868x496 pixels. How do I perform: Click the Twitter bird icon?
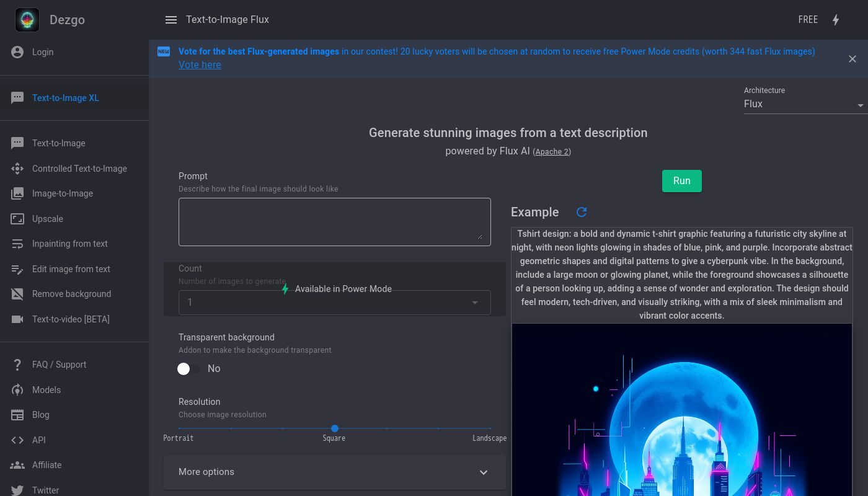pos(17,490)
